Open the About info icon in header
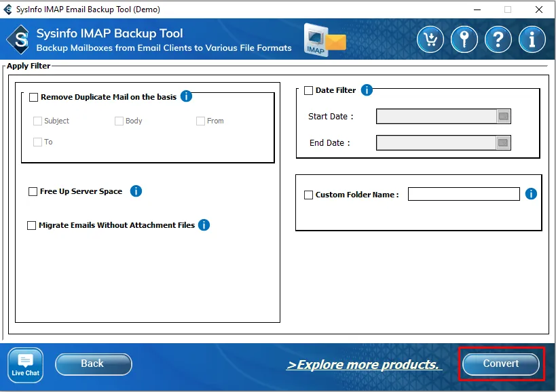This screenshot has width=556, height=392. pos(532,39)
